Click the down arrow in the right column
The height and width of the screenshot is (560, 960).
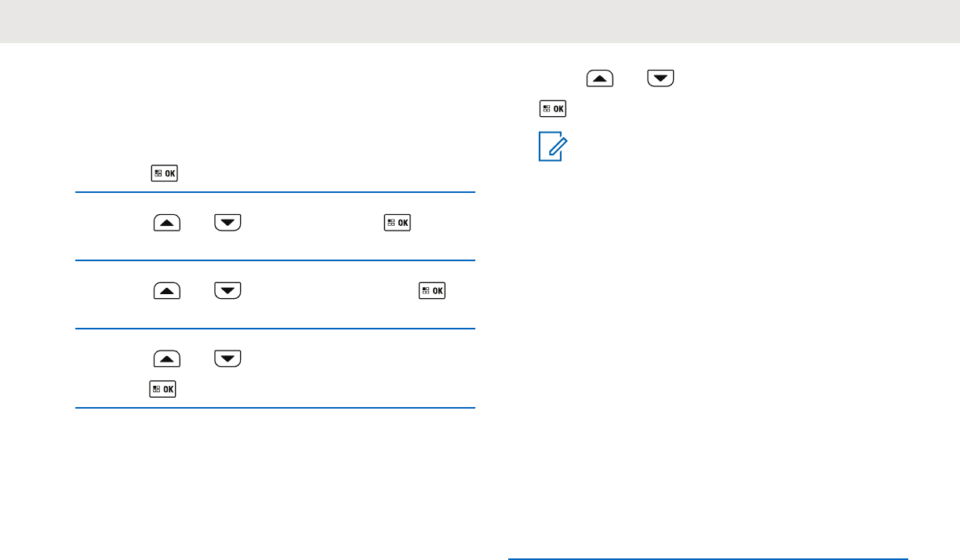[661, 79]
